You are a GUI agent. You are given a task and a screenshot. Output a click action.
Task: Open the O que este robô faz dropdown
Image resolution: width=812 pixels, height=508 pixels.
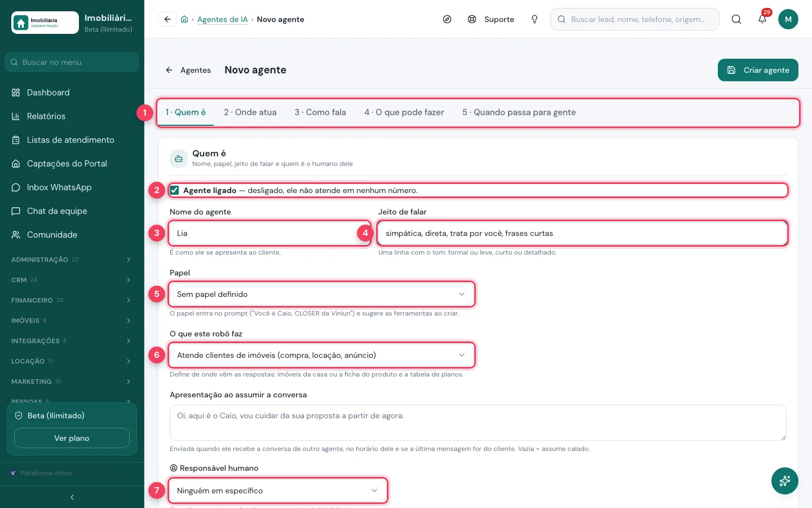tap(322, 355)
